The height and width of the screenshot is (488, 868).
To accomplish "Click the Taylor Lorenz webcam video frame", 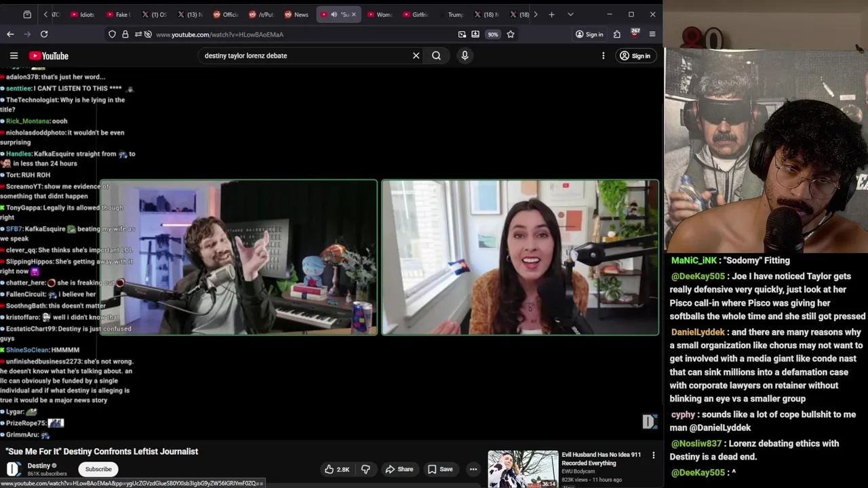I will tap(520, 258).
